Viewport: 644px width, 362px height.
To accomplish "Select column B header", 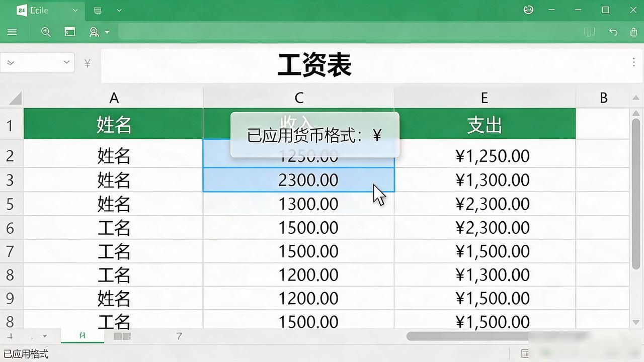I will (x=603, y=98).
